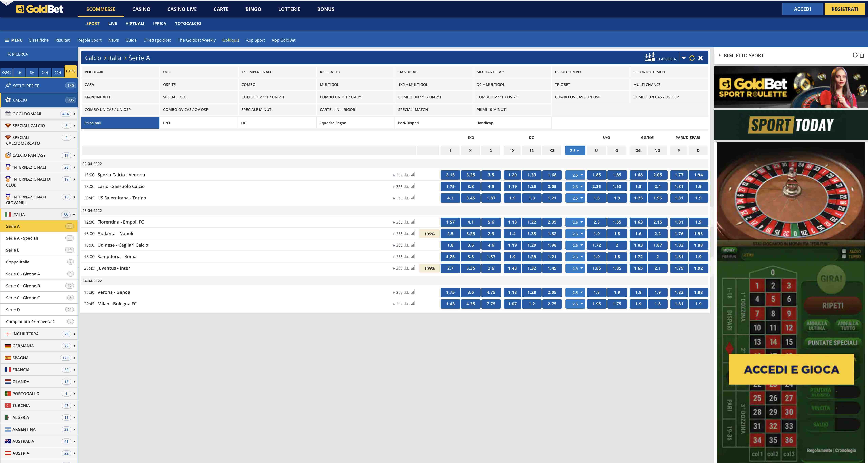Screen dimensions: 868x463
Task: Open statistics bars icon for Juventus - Inter
Action: 413,268
